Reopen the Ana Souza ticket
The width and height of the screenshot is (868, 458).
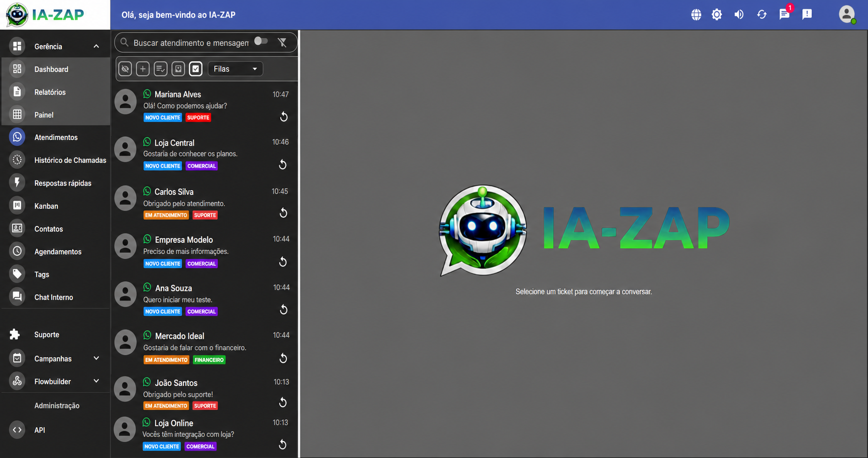click(283, 310)
